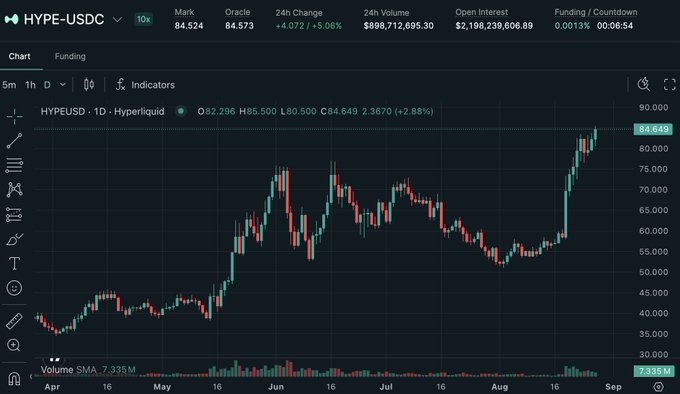Open the horizontal lines tool
This screenshot has width=680, height=394.
[x=14, y=165]
